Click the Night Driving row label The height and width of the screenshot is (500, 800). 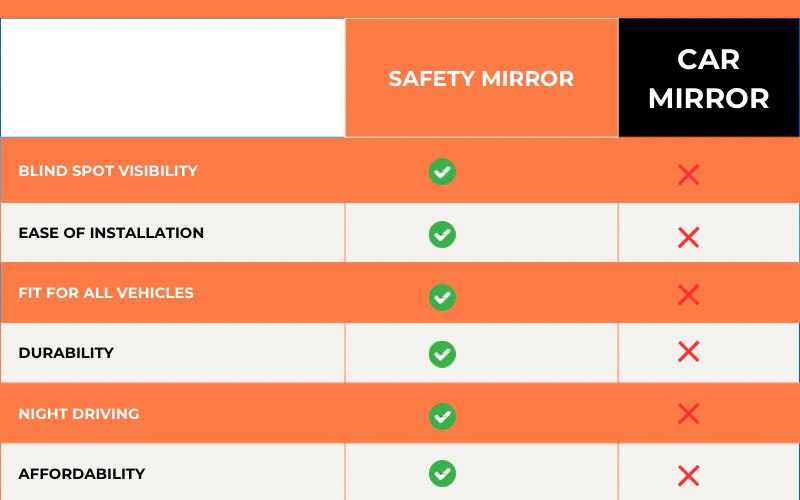[79, 413]
